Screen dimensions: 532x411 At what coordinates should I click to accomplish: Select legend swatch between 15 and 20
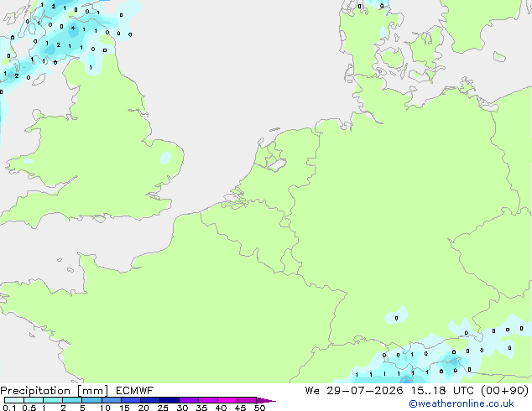click(x=130, y=400)
